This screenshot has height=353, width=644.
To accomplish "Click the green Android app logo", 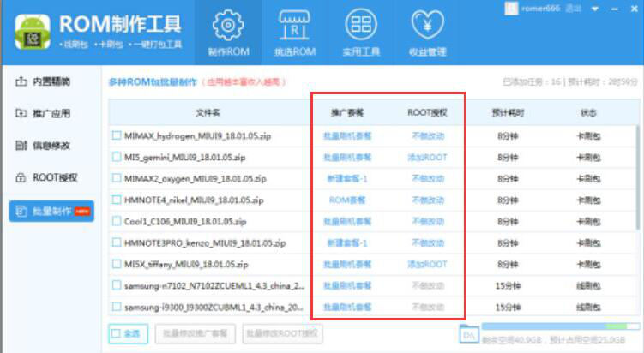I will (x=33, y=32).
